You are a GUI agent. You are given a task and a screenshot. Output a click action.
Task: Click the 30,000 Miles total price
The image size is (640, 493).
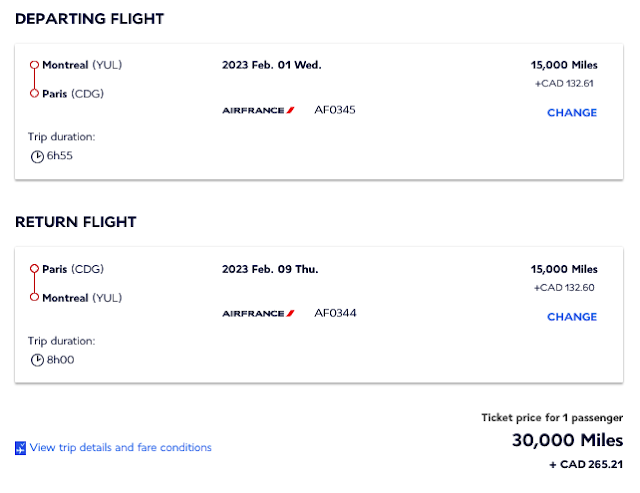[567, 440]
